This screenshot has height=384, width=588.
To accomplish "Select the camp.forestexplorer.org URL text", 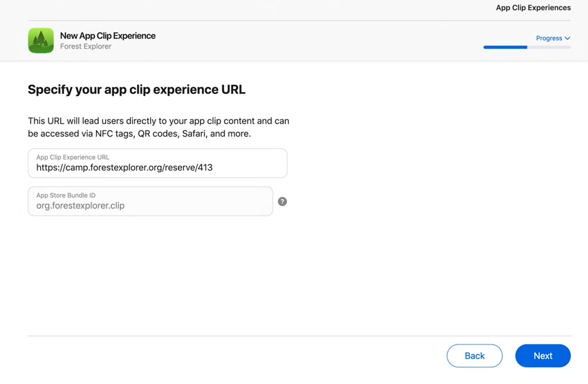I will point(124,167).
